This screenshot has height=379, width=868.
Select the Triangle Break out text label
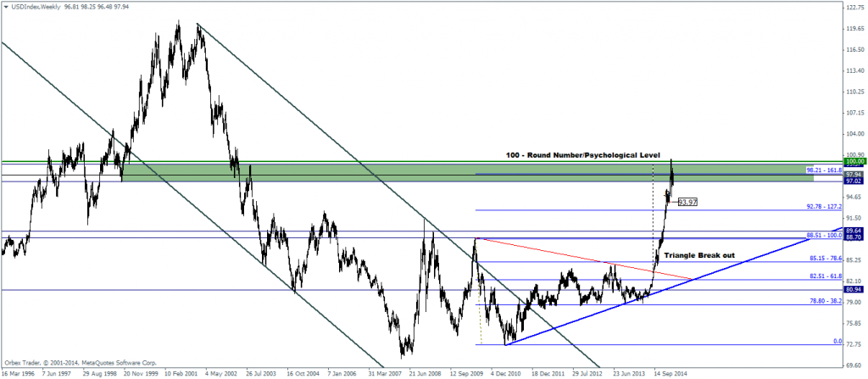699,255
